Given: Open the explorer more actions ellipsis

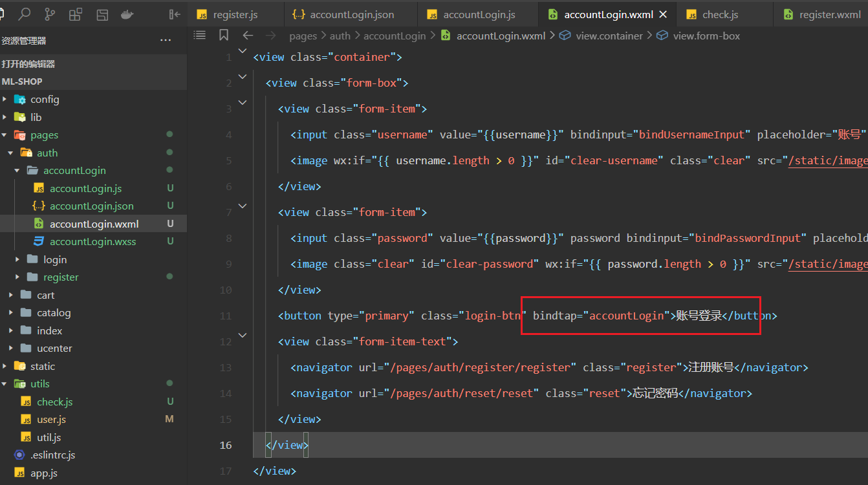Looking at the screenshot, I should click(166, 41).
